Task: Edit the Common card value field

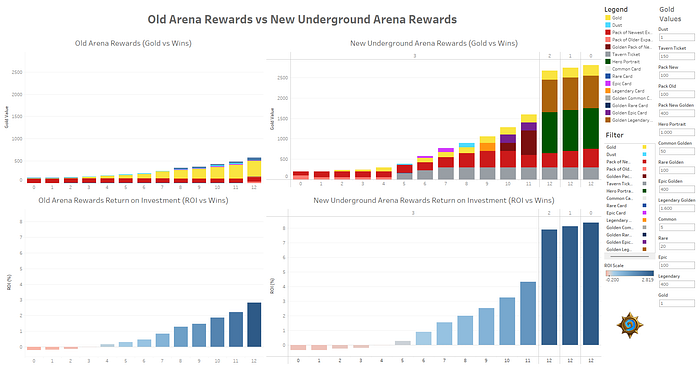Action: tap(676, 227)
